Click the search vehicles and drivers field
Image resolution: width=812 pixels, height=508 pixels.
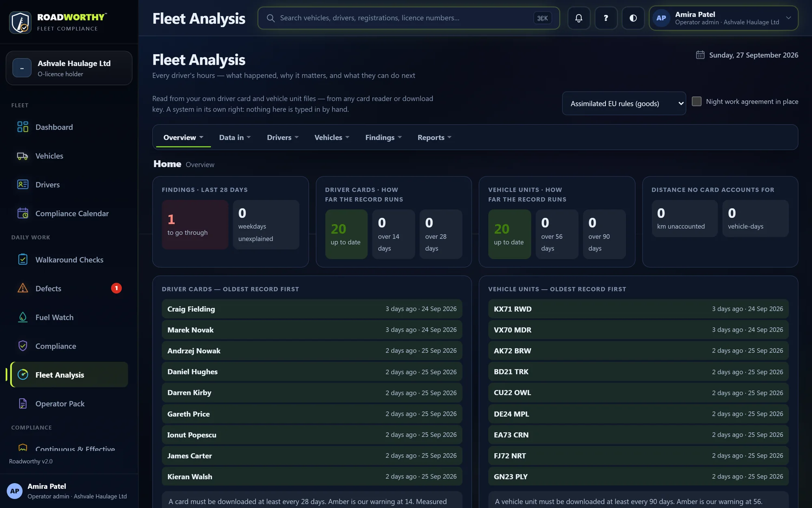tap(408, 18)
